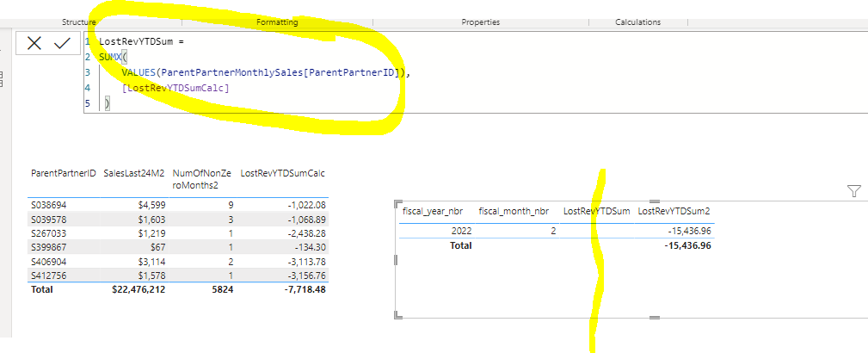This screenshot has width=868, height=353.
Task: Sort by SalesLast24M2 column header
Action: (x=134, y=173)
